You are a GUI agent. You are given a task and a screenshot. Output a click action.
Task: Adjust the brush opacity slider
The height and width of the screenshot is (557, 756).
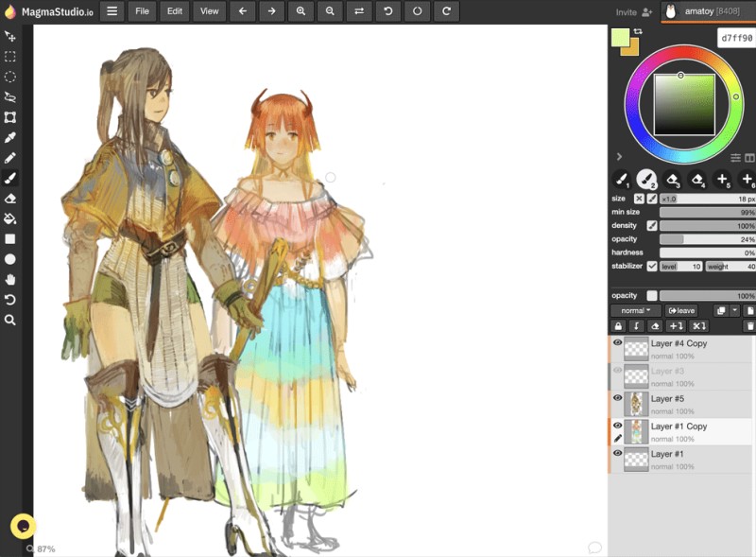(x=706, y=239)
